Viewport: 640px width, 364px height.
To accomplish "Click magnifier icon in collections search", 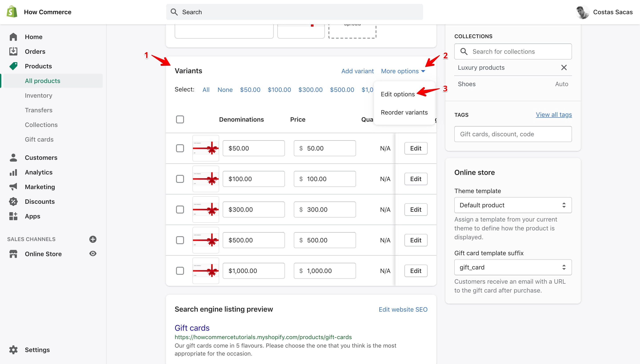I will [464, 51].
